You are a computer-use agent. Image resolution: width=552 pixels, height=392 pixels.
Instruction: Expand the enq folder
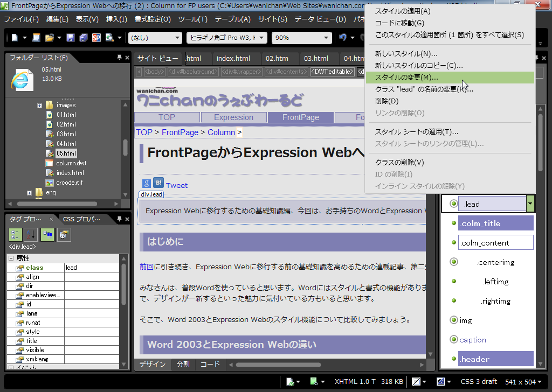point(29,193)
